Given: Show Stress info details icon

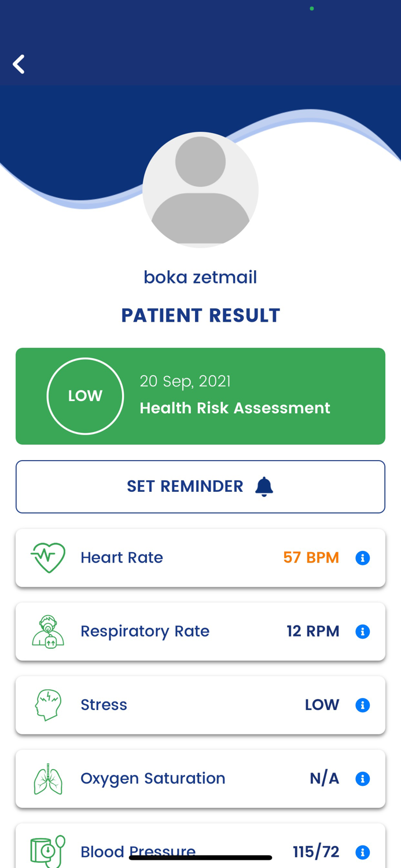Looking at the screenshot, I should pos(363,705).
